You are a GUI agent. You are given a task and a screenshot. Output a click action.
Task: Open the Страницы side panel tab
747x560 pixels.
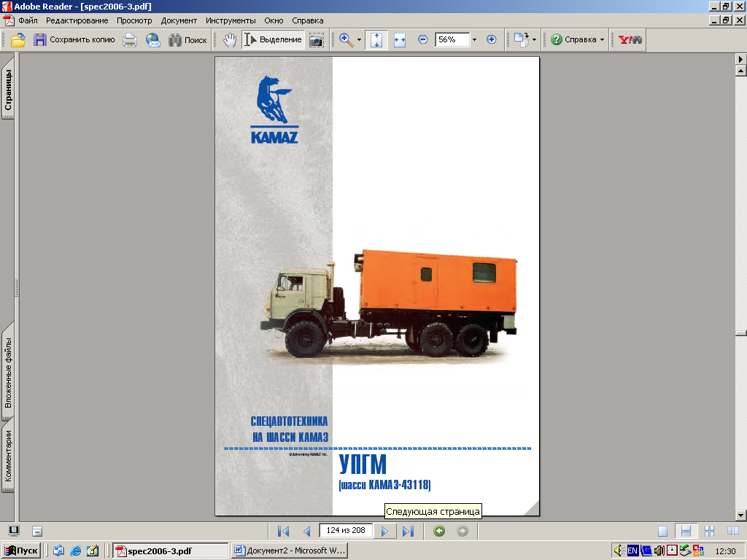8,88
